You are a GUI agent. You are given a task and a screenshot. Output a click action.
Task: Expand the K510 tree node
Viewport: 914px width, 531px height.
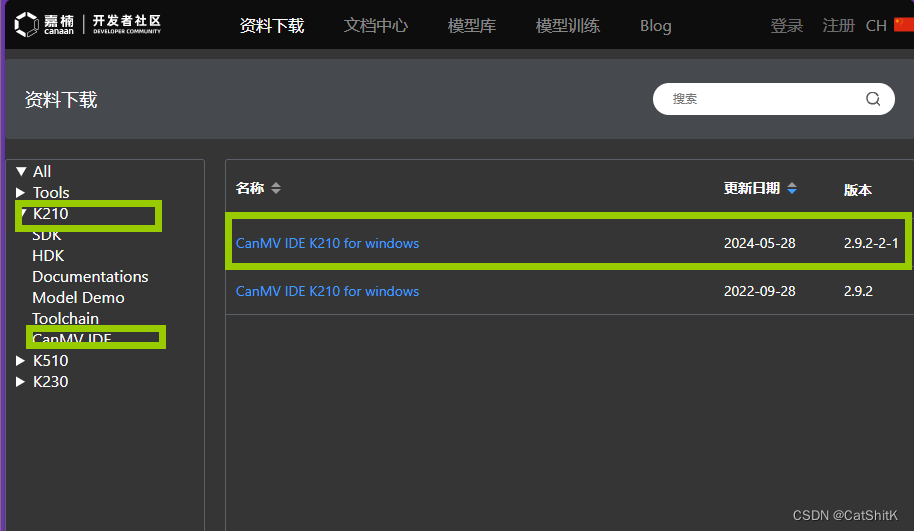click(21, 361)
